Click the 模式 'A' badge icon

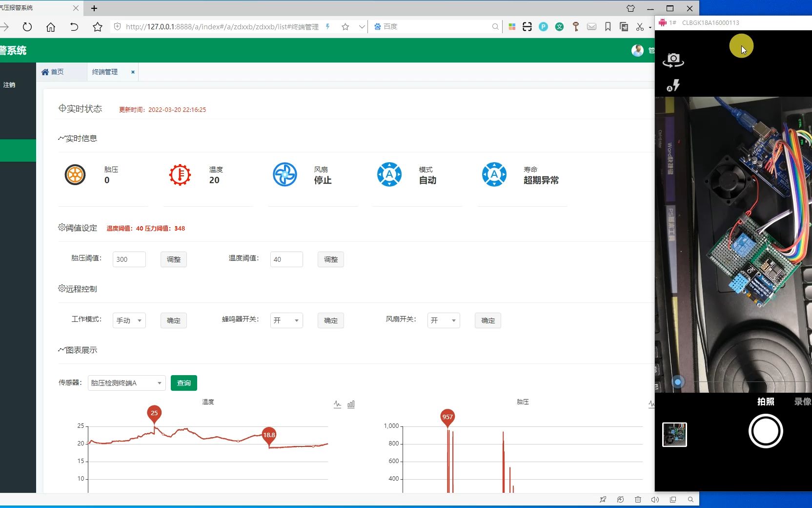tap(389, 175)
